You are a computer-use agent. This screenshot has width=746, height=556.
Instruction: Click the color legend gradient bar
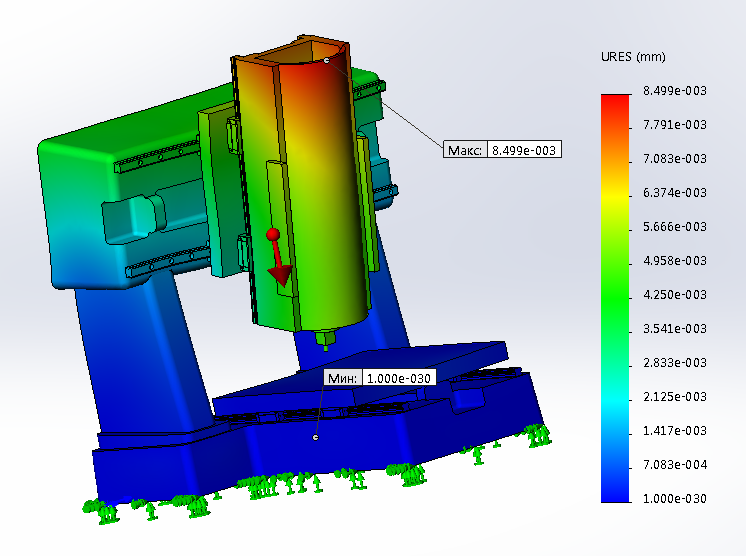click(615, 298)
